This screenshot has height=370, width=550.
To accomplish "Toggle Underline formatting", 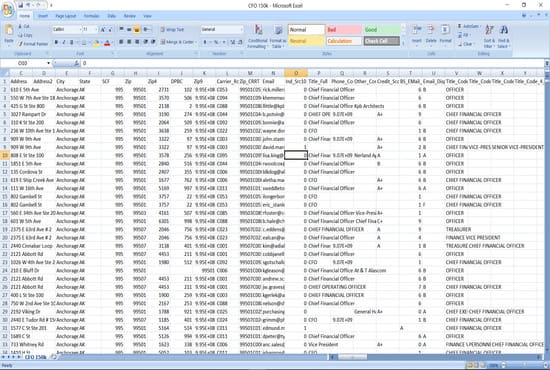I will [72, 42].
